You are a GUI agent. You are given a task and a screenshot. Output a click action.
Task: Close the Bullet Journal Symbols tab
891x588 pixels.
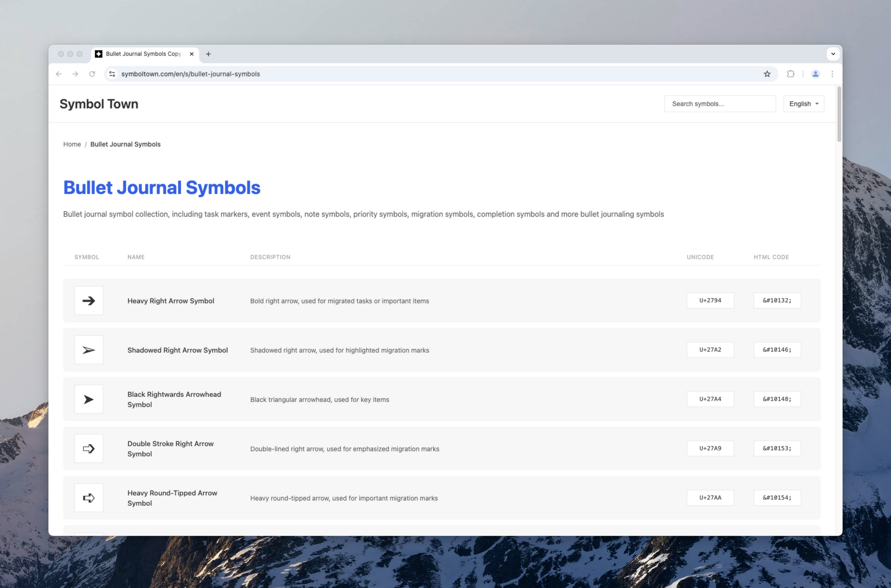[x=192, y=54]
